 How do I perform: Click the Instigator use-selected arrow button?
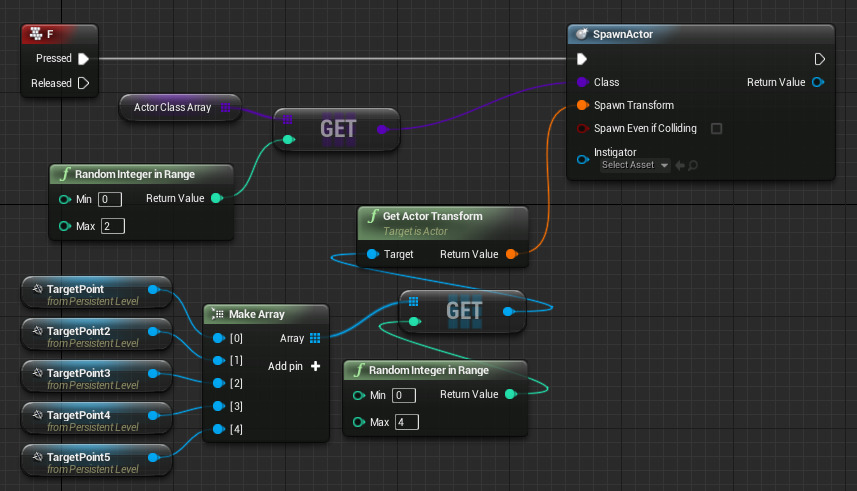point(680,165)
